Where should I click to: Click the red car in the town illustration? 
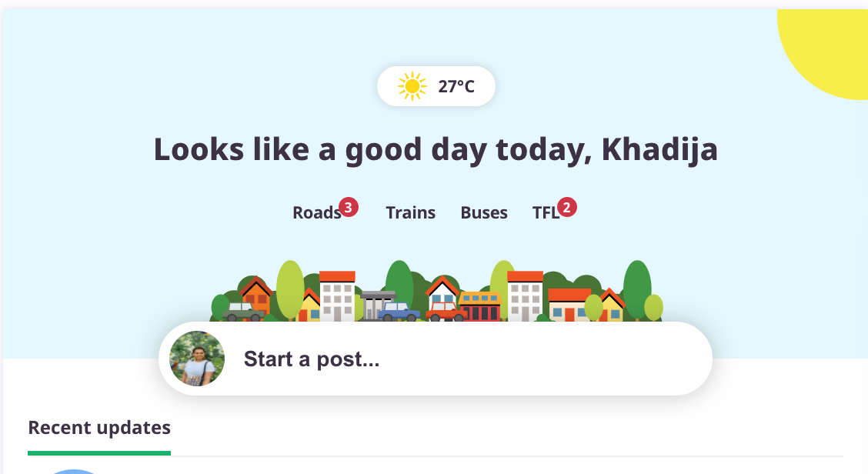tap(447, 312)
